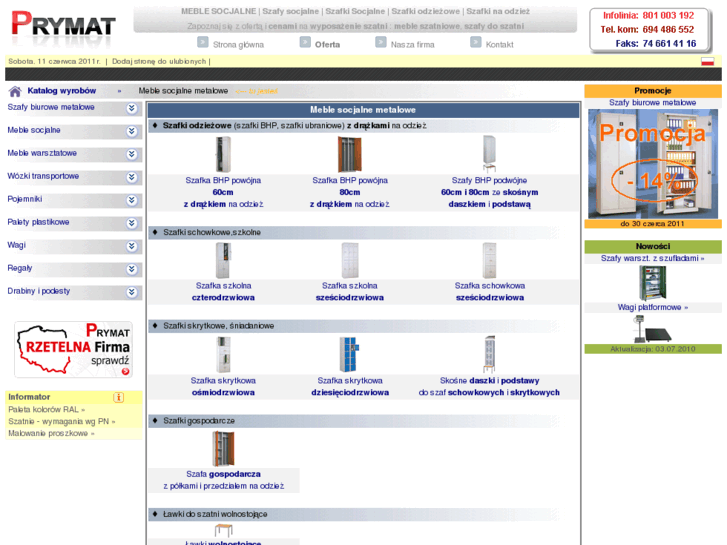Click the arrow icon before Kontakt
This screenshot has height=545, width=727.
[x=476, y=42]
